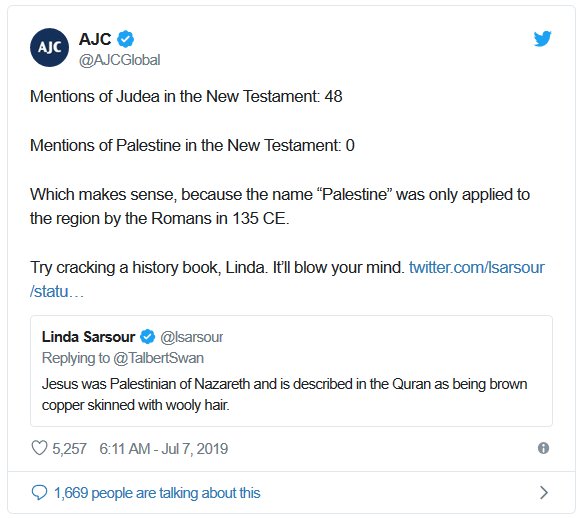Click the 'Try cracking a history book' text
Screen dimensions: 577x518
click(217, 267)
